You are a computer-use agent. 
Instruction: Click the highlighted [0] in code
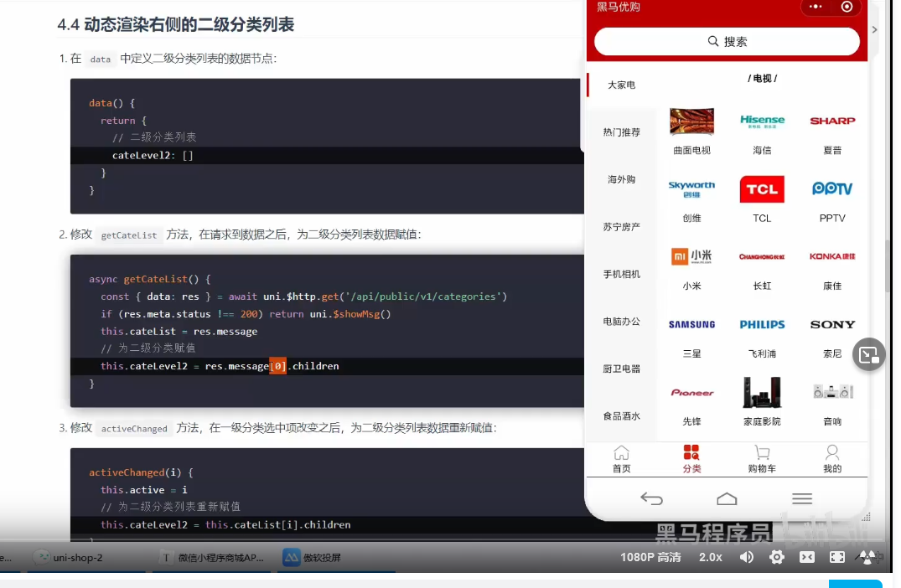(277, 366)
